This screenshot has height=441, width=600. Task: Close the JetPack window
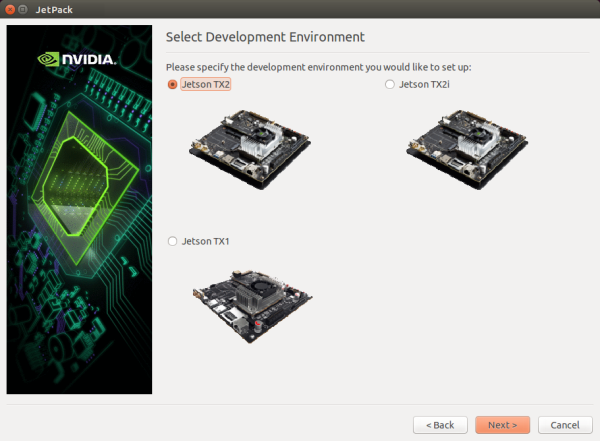tap(12, 8)
